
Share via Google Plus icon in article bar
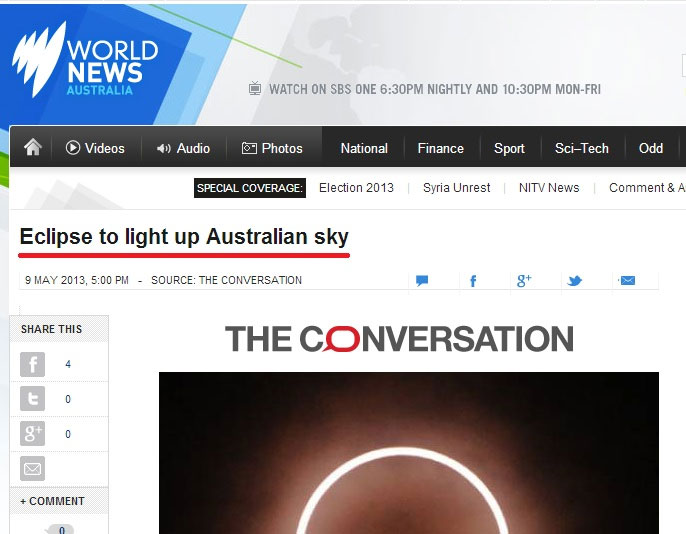coord(524,280)
